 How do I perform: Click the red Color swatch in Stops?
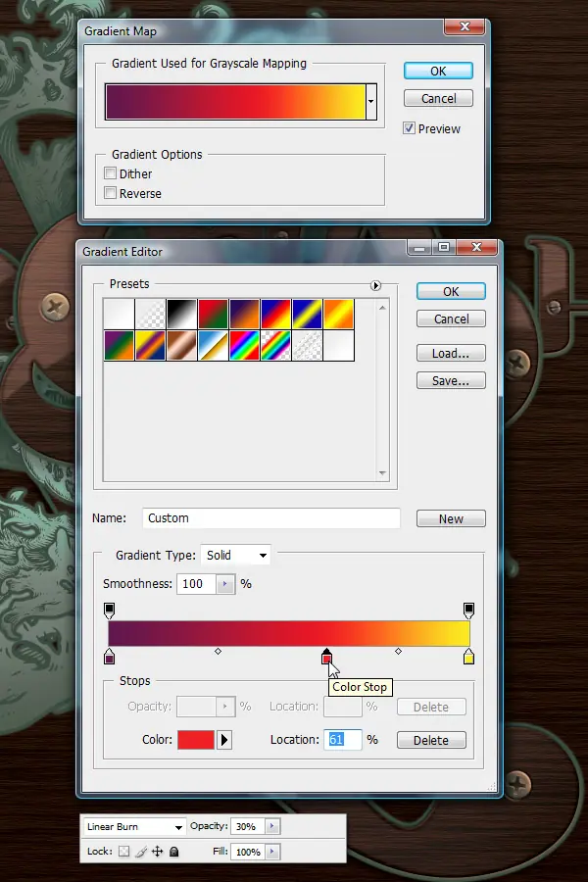tap(196, 740)
